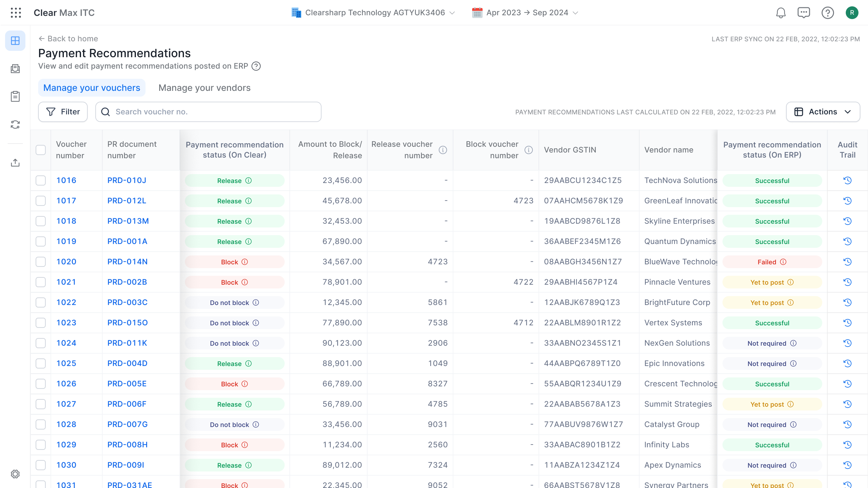Viewport: 868px width, 488px height.
Task: Select the dashboard grid sidebar icon
Action: point(15,41)
